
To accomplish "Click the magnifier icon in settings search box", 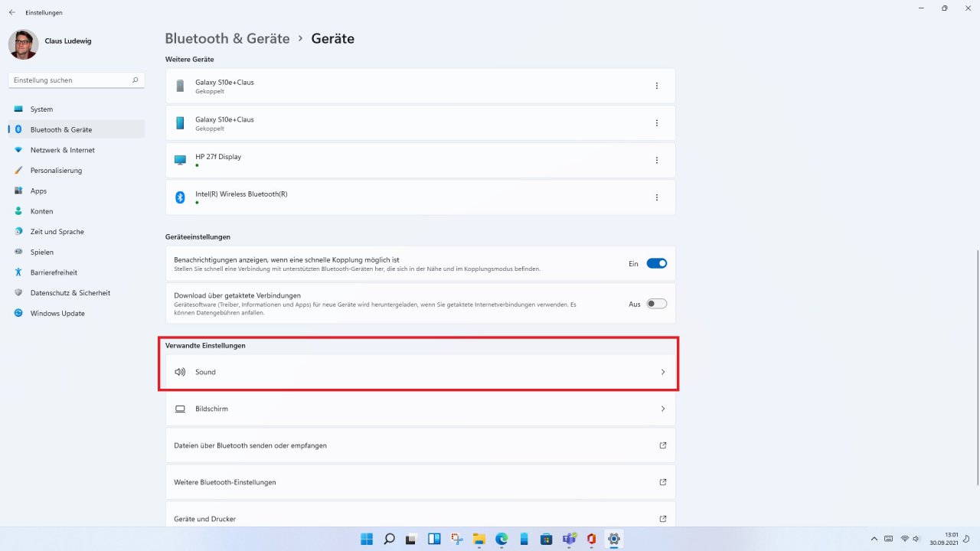I will (x=135, y=80).
